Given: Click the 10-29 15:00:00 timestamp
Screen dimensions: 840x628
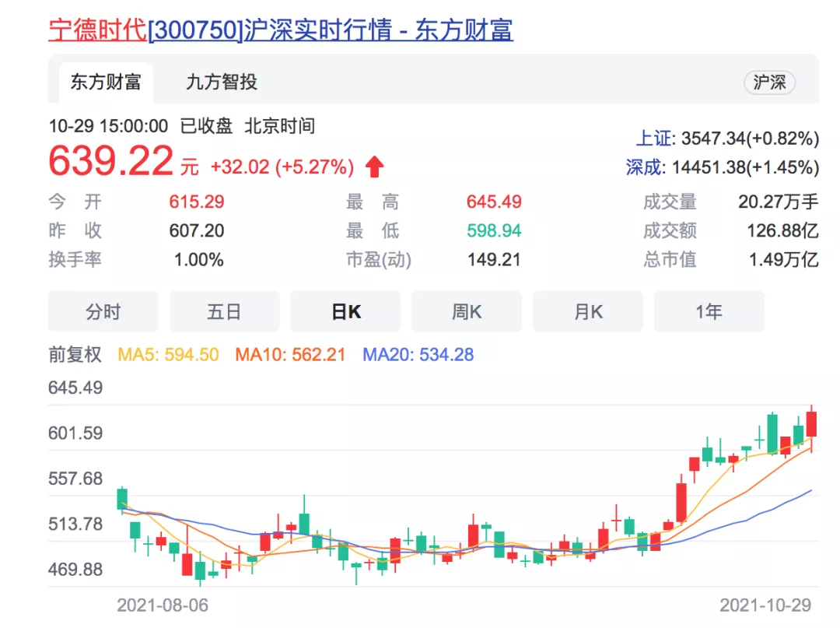Looking at the screenshot, I should click(108, 127).
